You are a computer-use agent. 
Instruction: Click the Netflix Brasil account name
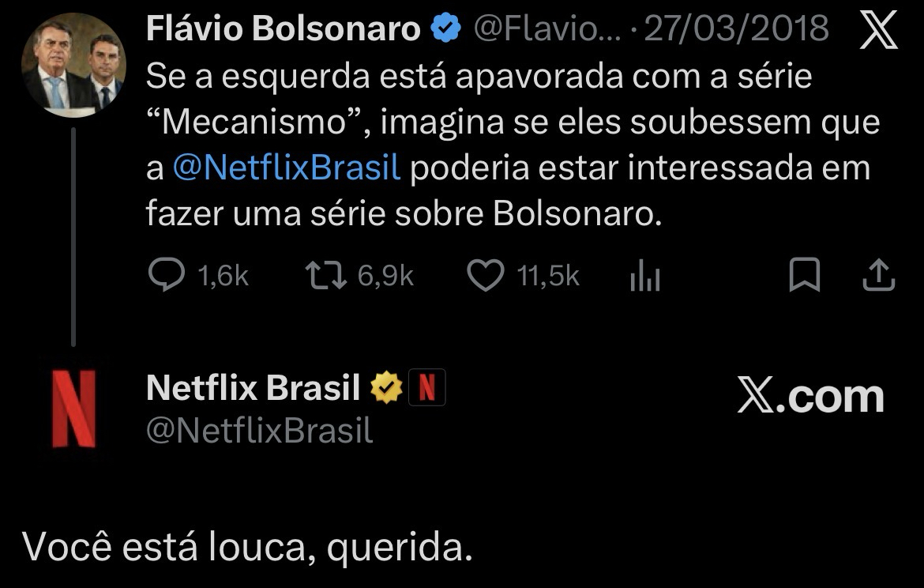(253, 388)
